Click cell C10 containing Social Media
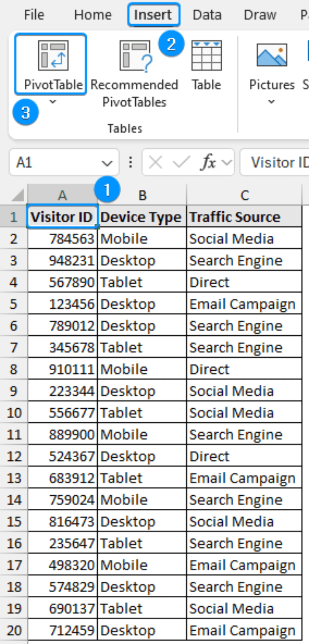309x644 pixels. 244,413
